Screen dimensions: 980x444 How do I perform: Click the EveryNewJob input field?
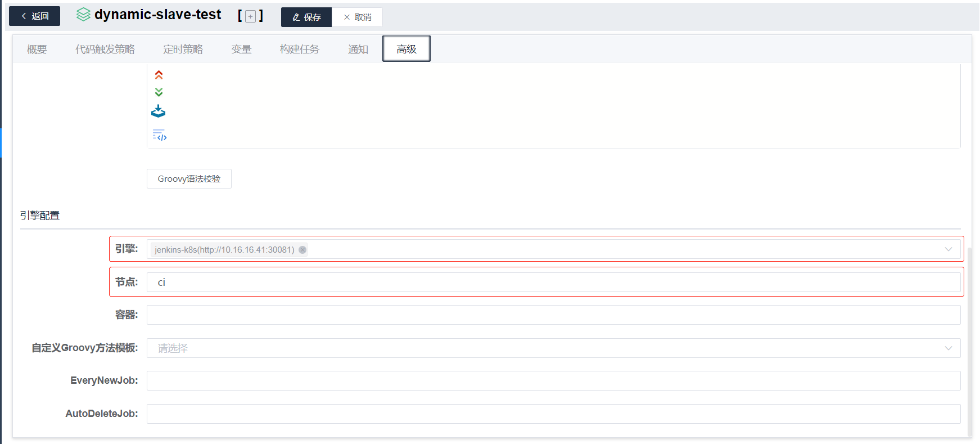(553, 380)
